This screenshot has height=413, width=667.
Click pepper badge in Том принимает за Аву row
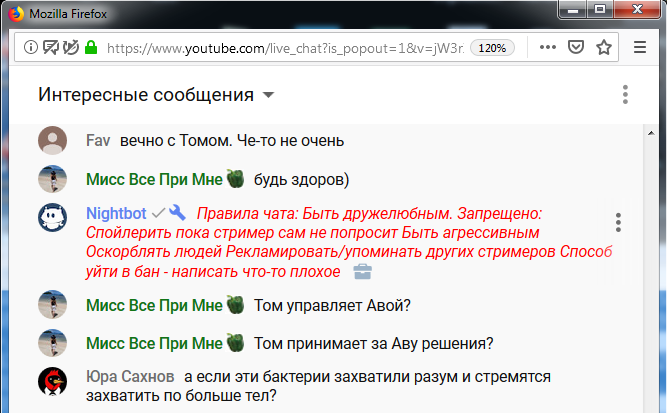pos(235,342)
